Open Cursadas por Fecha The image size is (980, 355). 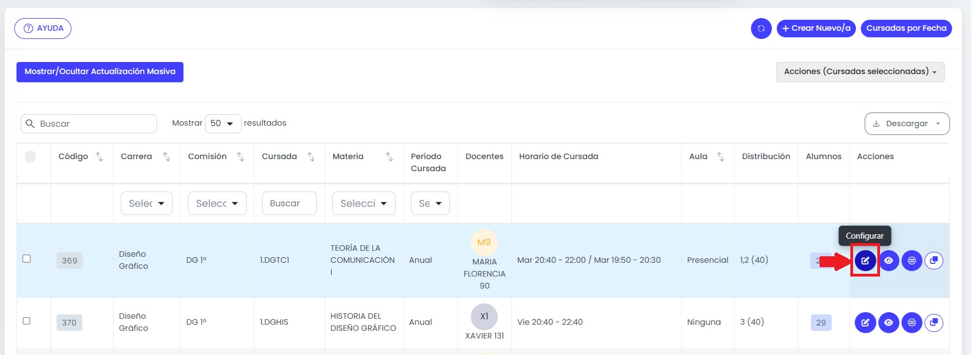906,29
